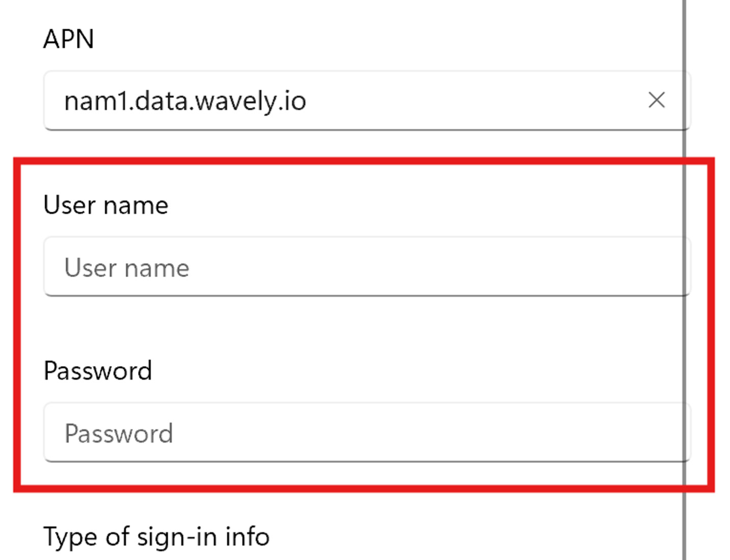
Task: Click the User name label above its field
Action: pos(106,205)
